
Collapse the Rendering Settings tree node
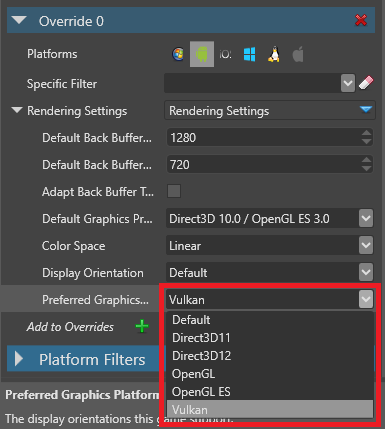(x=17, y=110)
